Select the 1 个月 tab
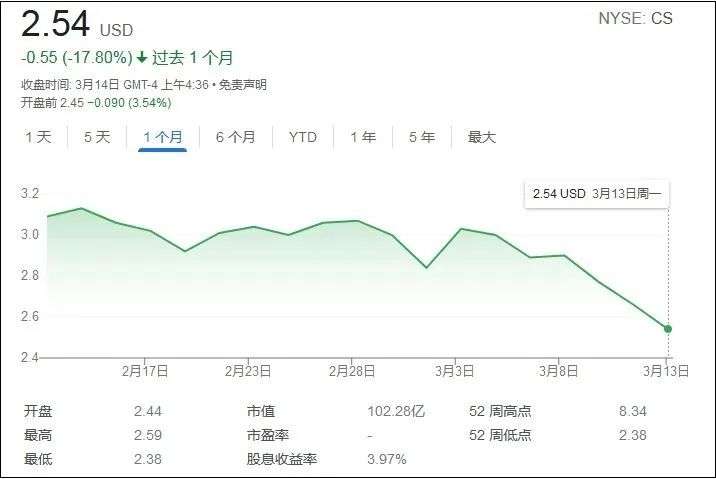The width and height of the screenshot is (716, 479). click(x=163, y=137)
